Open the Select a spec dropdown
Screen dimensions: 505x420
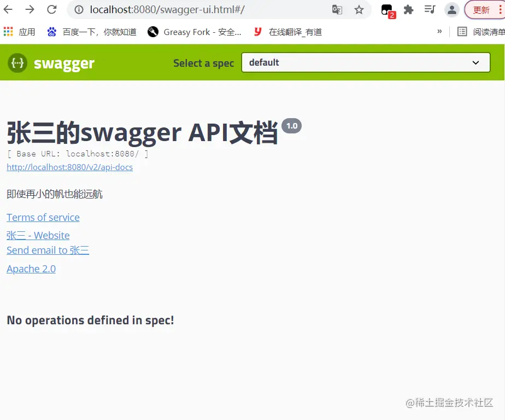366,62
